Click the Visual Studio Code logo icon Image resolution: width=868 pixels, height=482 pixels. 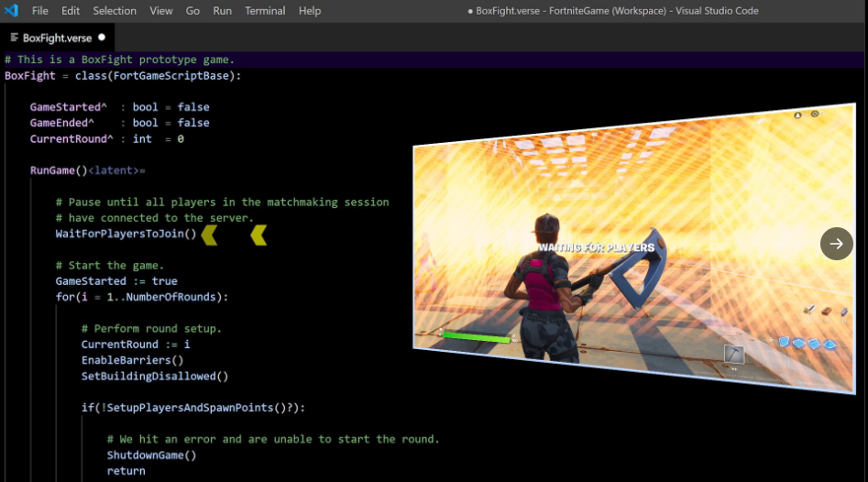(x=12, y=11)
